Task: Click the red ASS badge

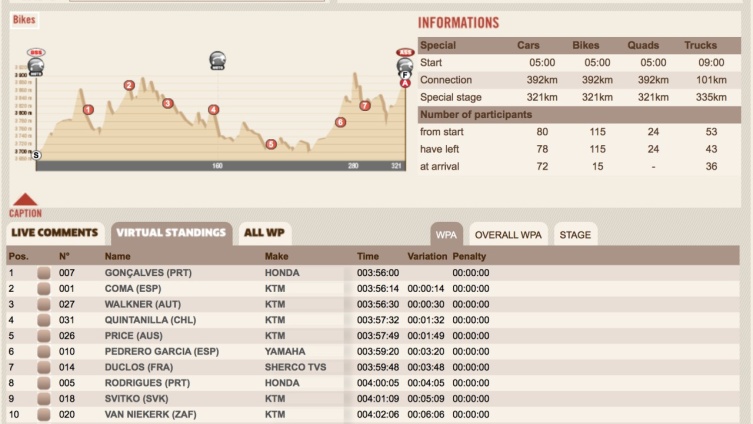Action: 405,52
